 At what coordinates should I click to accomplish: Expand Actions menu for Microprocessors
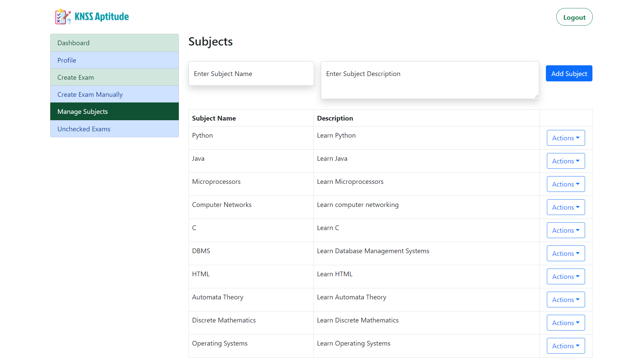pos(566,184)
